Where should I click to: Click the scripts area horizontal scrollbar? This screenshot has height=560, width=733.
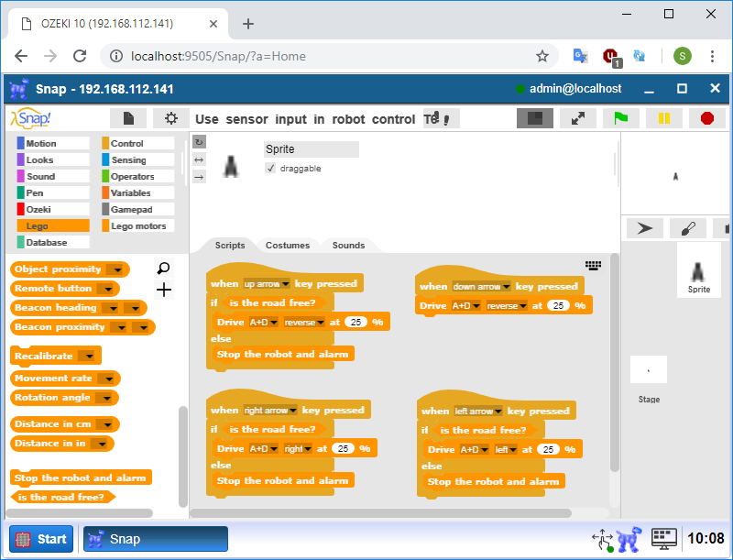pos(381,512)
